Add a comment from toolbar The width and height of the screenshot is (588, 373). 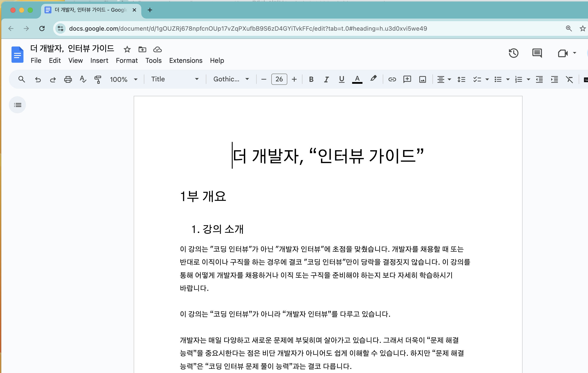click(407, 79)
